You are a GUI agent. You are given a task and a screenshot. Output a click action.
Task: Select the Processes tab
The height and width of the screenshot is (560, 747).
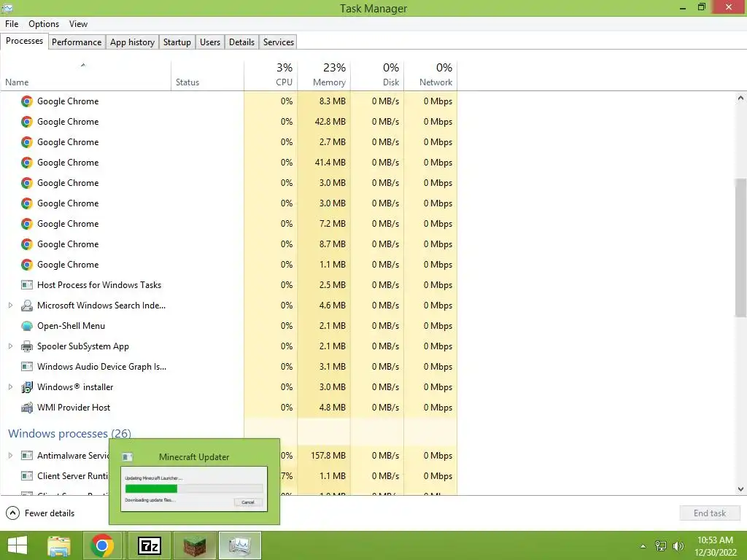click(x=24, y=41)
